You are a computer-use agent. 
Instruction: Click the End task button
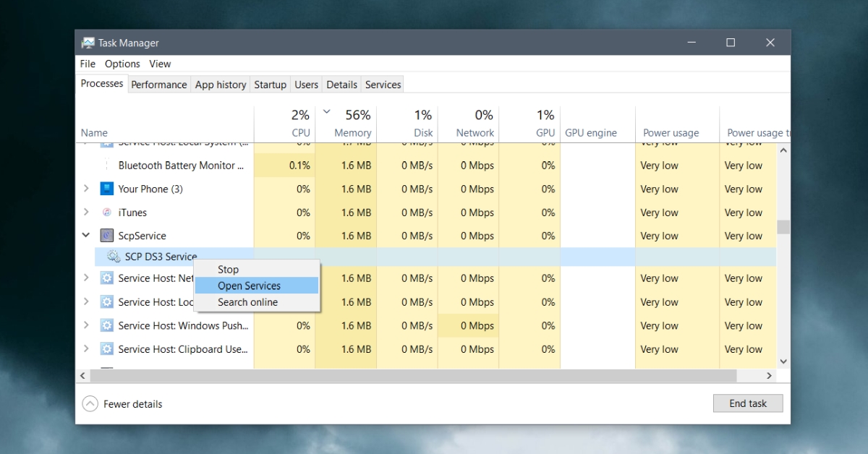click(748, 403)
